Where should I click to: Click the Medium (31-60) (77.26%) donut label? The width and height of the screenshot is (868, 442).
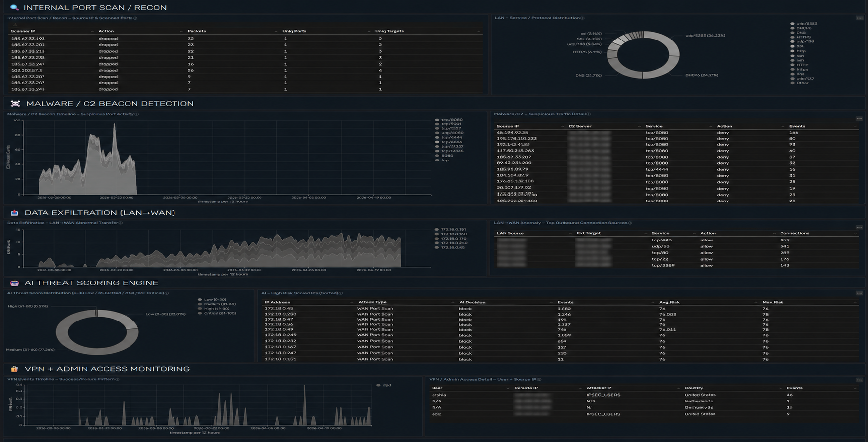[30, 350]
